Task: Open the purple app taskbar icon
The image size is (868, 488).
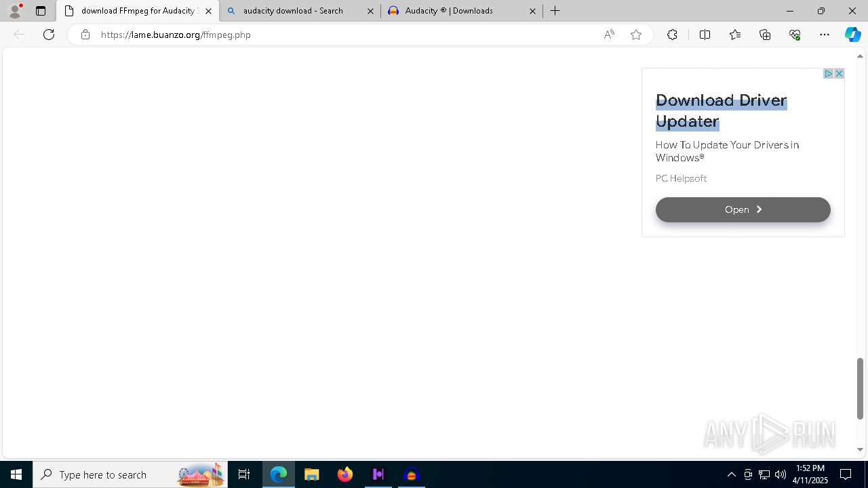Action: tap(378, 474)
